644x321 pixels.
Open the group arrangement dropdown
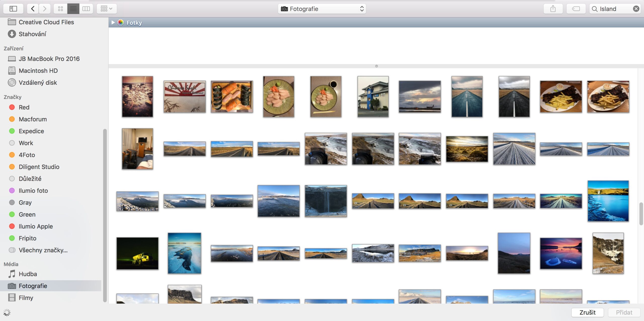point(106,9)
